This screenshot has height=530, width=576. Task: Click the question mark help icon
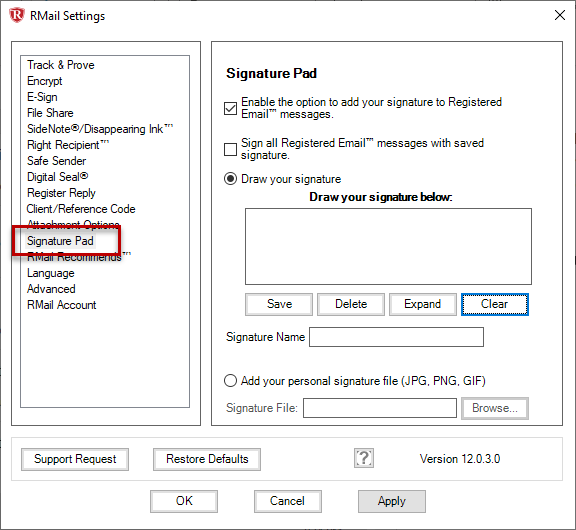(x=364, y=458)
